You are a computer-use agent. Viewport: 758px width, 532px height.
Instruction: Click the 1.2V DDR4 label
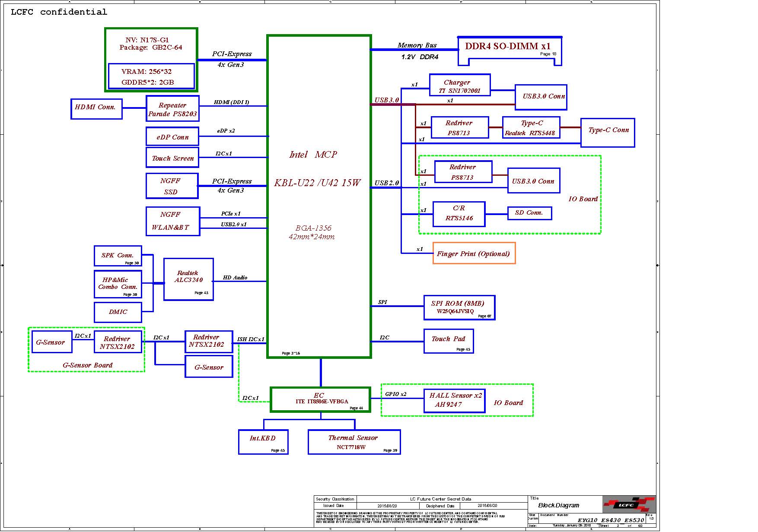tap(420, 57)
